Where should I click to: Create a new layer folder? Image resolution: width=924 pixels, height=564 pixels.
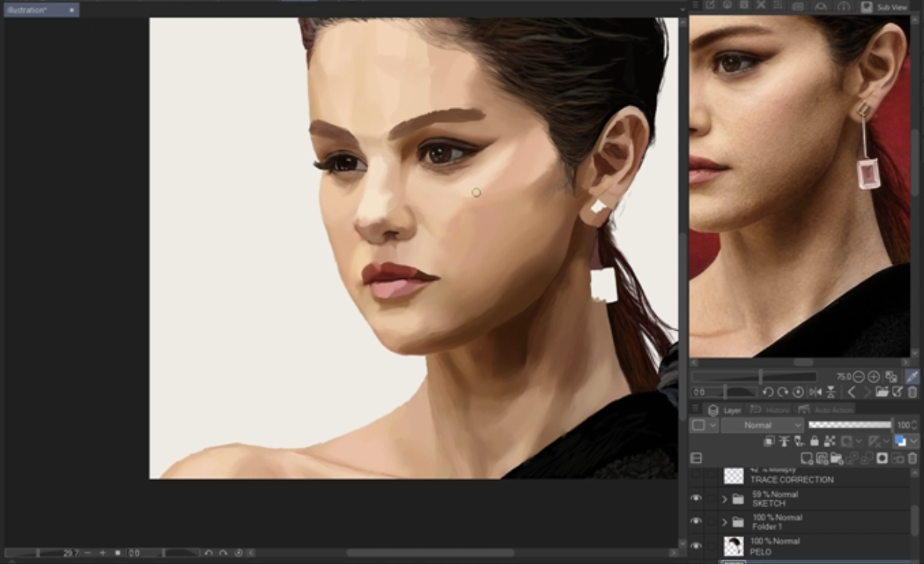pos(837,458)
